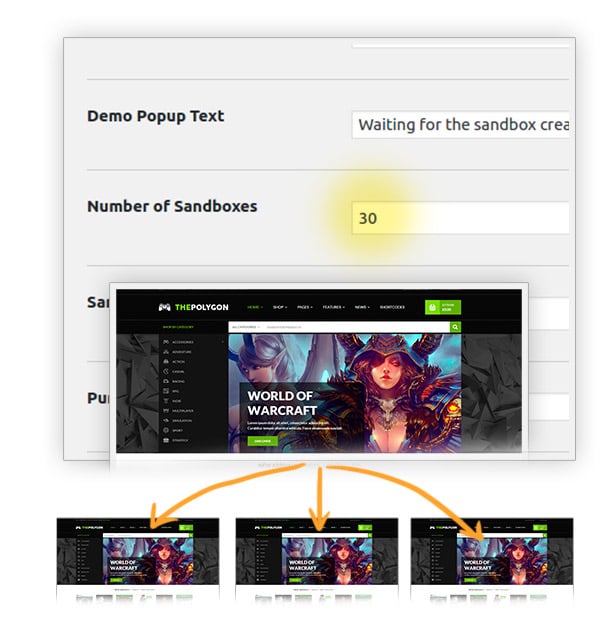This screenshot has width=600, height=637.
Task: Open the middle sandbox site thumbnail
Action: click(316, 559)
